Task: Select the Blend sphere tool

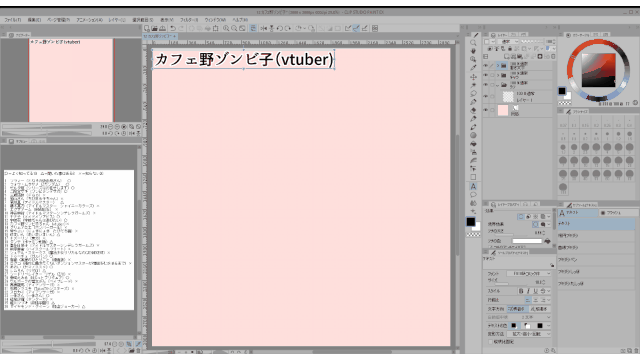Action: pos(473,136)
